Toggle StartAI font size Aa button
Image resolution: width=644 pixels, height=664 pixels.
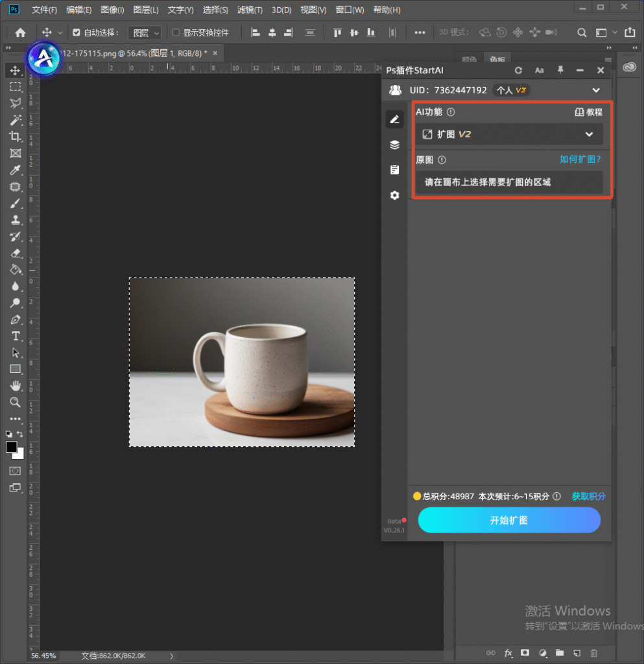[x=539, y=70]
